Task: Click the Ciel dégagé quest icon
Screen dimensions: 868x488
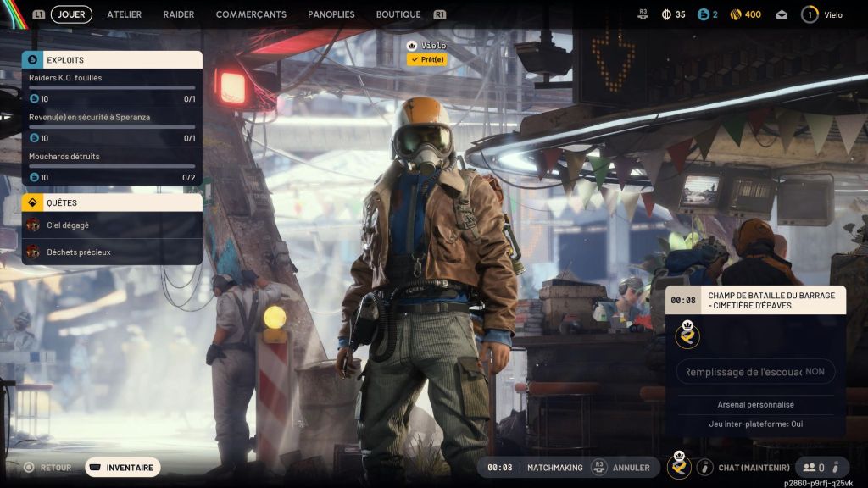Action: click(33, 225)
